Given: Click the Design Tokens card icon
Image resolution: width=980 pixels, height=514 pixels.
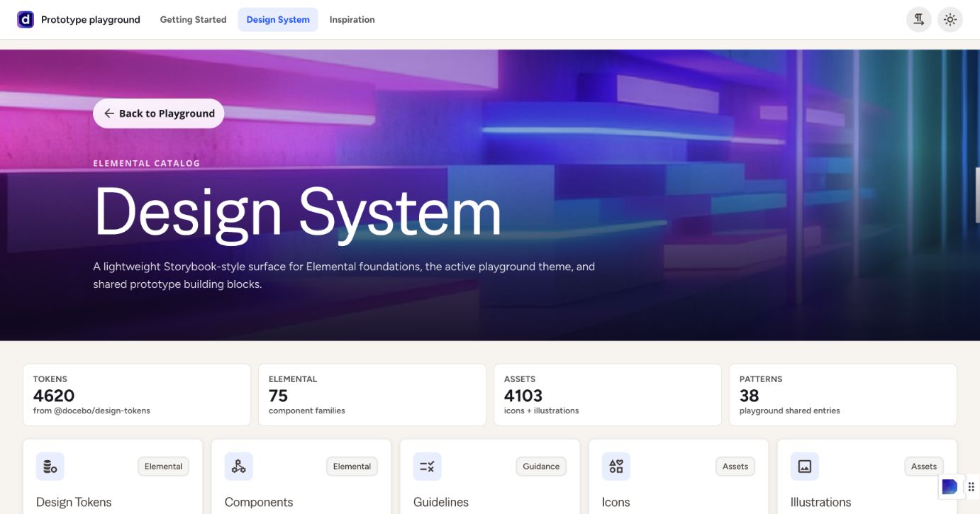Looking at the screenshot, I should pos(50,466).
